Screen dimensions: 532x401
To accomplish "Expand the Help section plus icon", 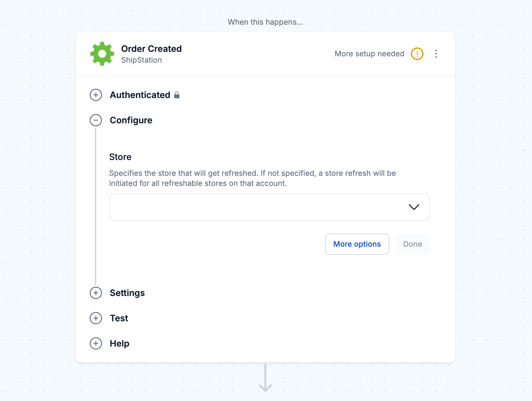I will point(96,343).
